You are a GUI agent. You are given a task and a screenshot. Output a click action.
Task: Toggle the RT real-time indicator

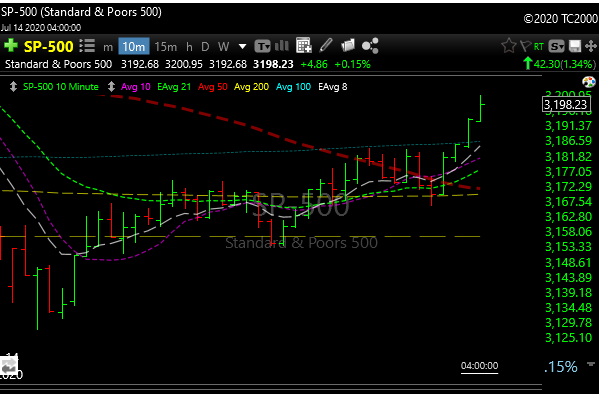pyautogui.click(x=539, y=47)
